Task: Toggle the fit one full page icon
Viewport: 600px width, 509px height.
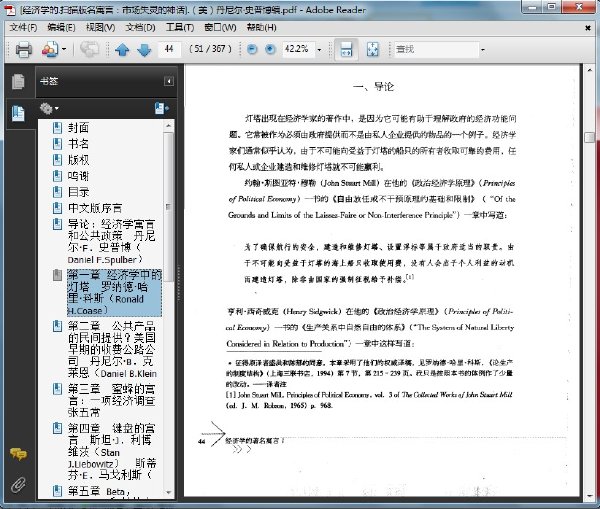Action: (x=372, y=49)
